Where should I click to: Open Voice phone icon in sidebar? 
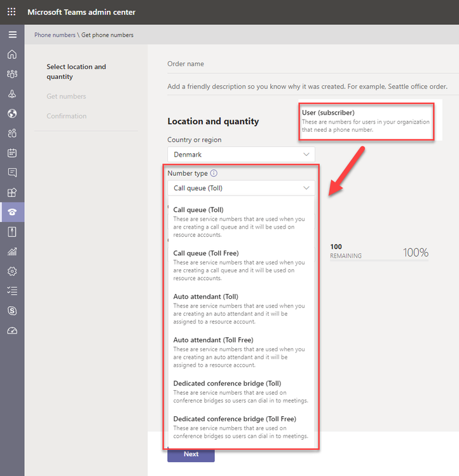point(12,212)
